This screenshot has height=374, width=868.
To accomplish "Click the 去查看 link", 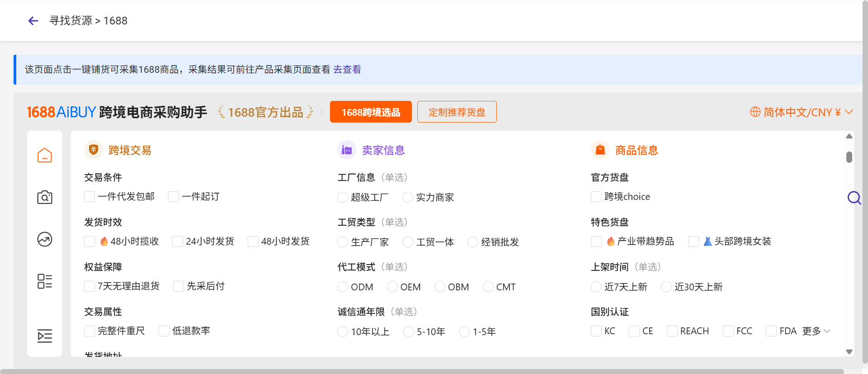I will coord(347,70).
